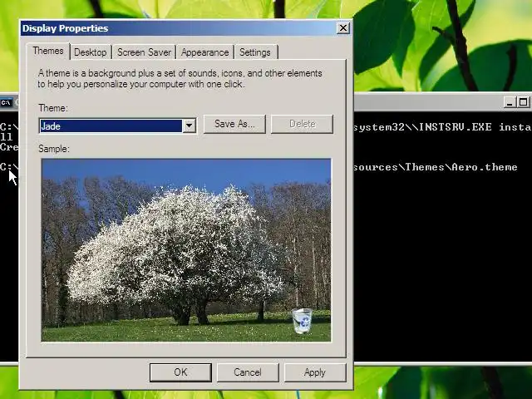Screen dimensions: 532x399
Task: Click the 'Sample:' label
Action: [53, 149]
